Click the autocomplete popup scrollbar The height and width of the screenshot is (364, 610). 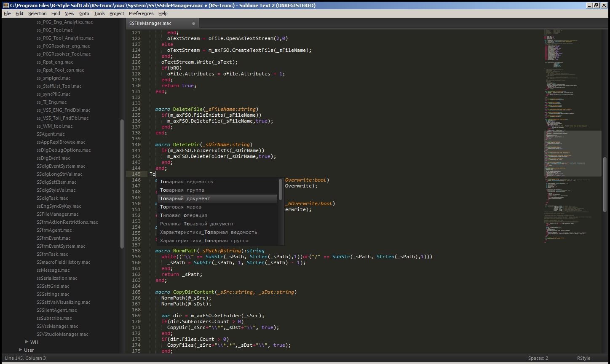click(x=281, y=190)
